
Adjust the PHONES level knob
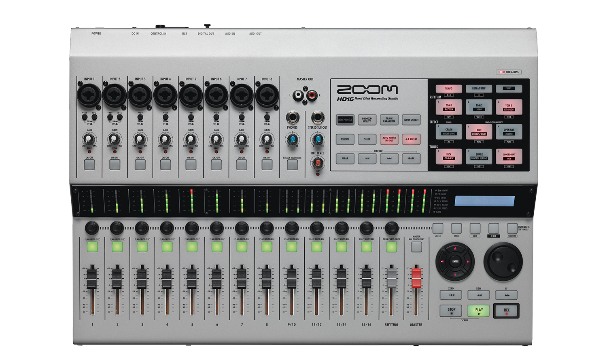[292, 140]
